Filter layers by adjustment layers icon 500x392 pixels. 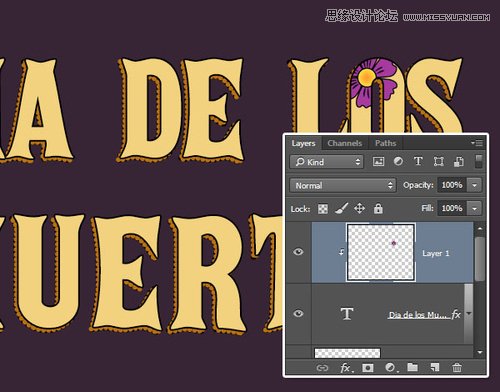(x=398, y=162)
